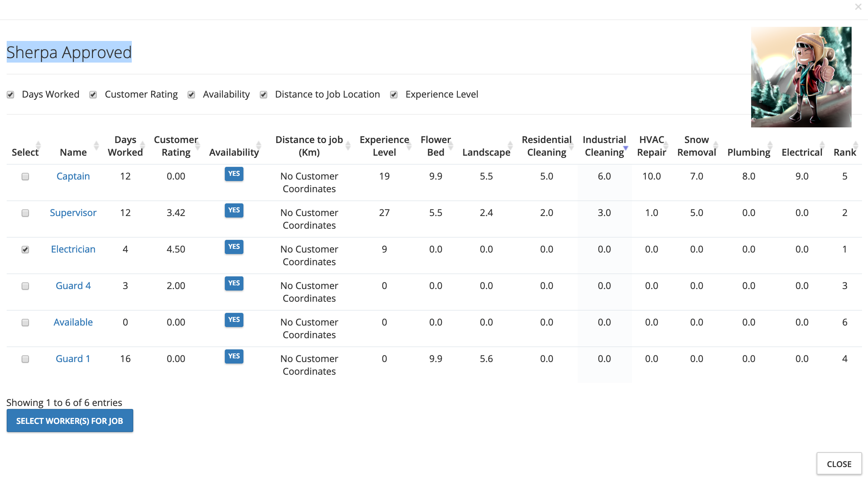Image resolution: width=868 pixels, height=479 pixels.
Task: Select the Supervisor row checkbox
Action: (x=25, y=213)
